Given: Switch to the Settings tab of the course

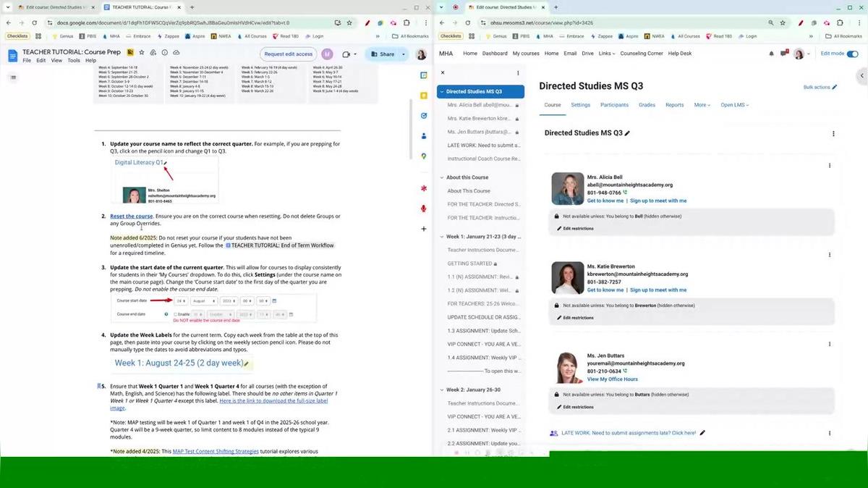Looking at the screenshot, I should click(x=581, y=105).
